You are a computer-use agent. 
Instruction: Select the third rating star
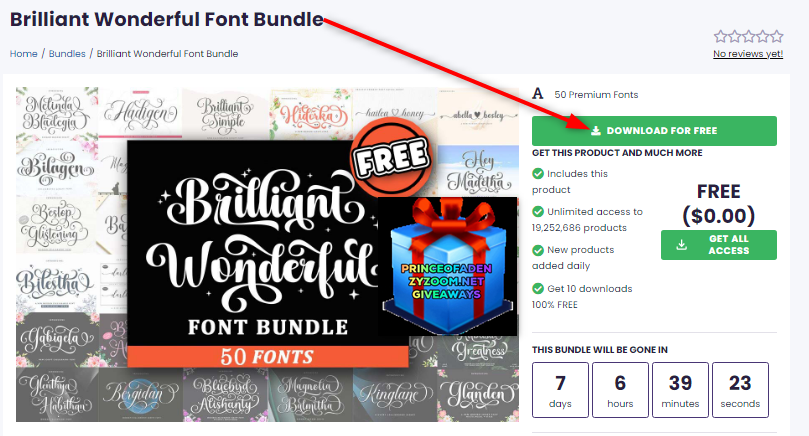click(x=749, y=37)
